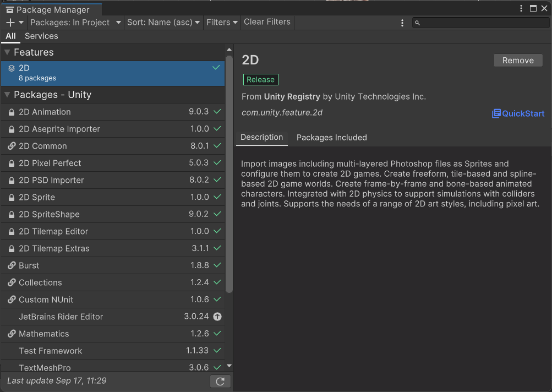Click the package search field
Screen dimensions: 552x392
click(481, 23)
